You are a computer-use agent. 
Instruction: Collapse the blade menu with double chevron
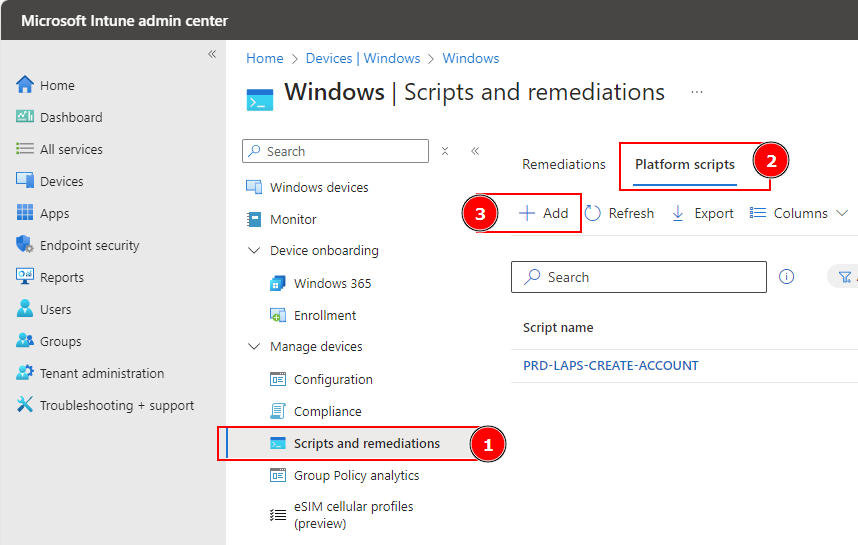pyautogui.click(x=475, y=151)
